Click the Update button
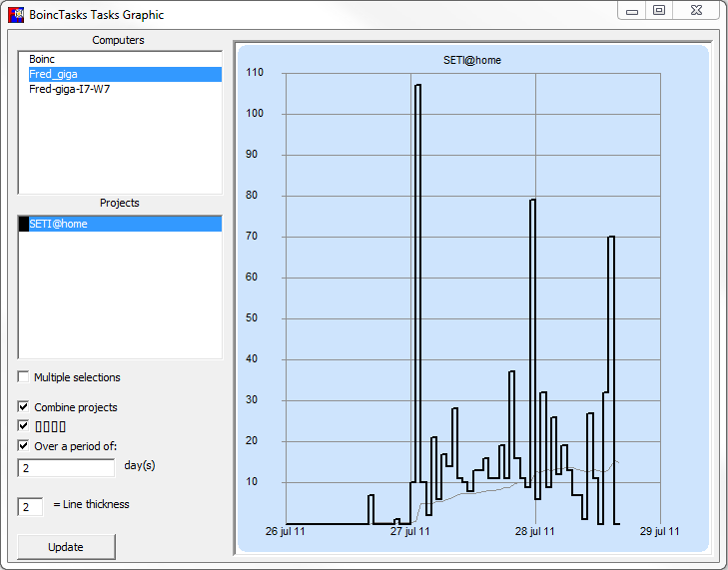 click(x=66, y=547)
